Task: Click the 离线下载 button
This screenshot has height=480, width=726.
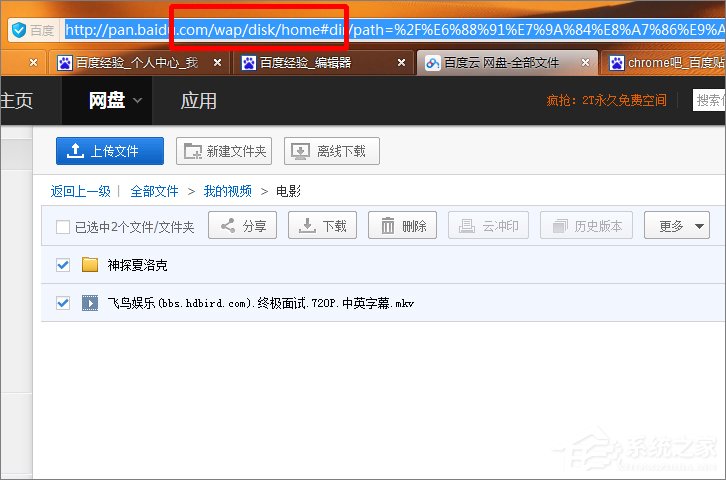Action: click(x=332, y=151)
